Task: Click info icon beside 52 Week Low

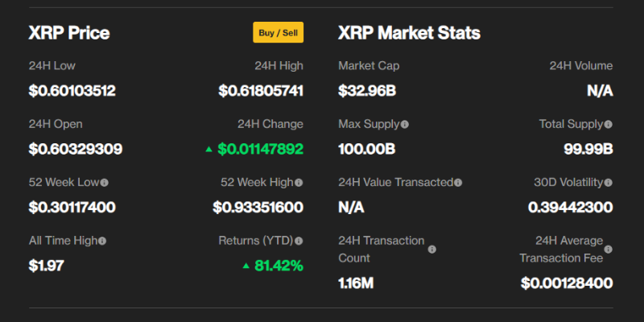Action: pos(105,183)
